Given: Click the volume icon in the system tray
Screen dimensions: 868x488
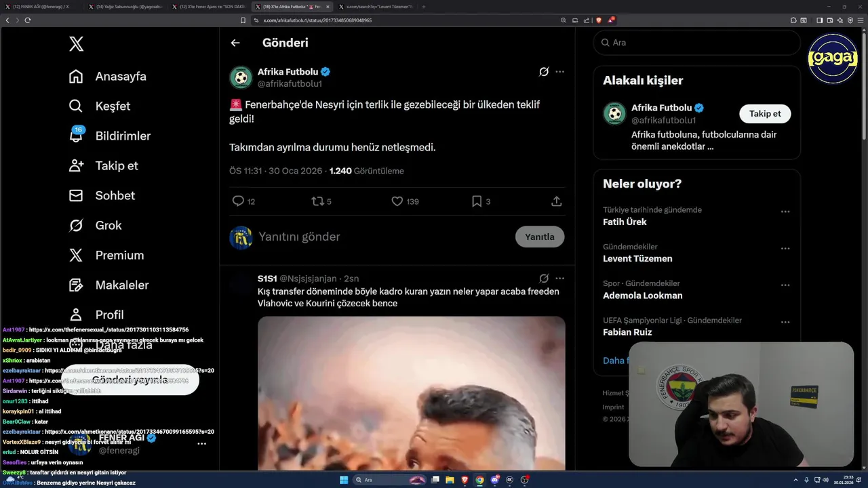Looking at the screenshot, I should (x=825, y=480).
